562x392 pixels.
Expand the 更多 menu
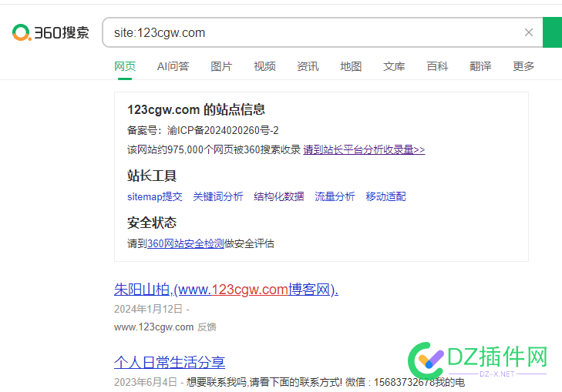pos(523,66)
